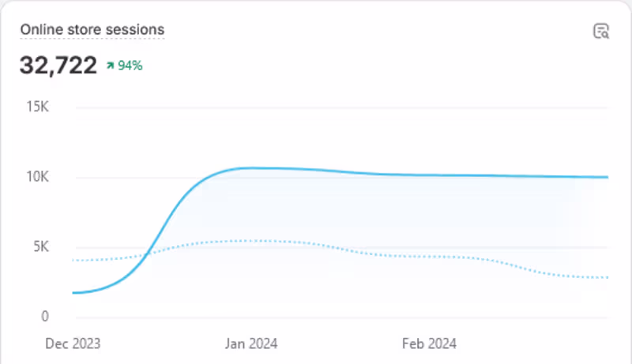Select the 10K y-axis label
This screenshot has width=632, height=364.
point(37,177)
